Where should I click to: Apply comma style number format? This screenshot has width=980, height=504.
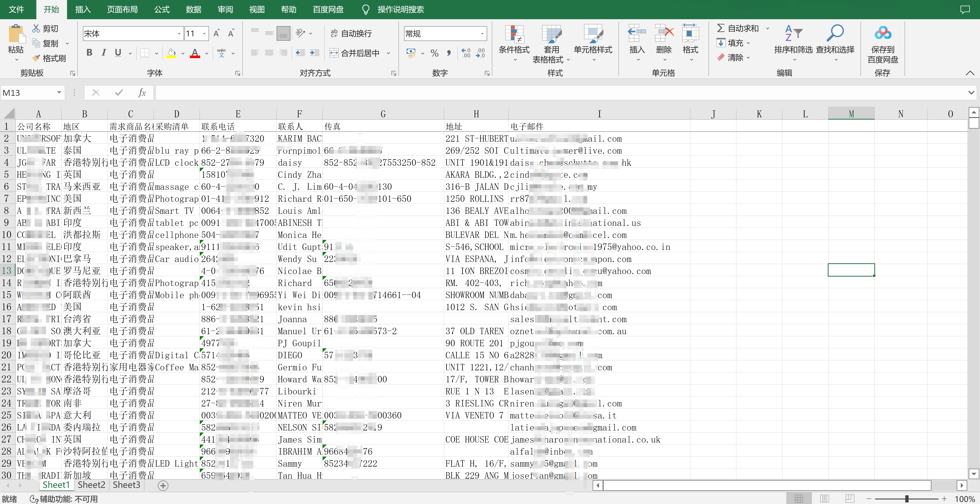(449, 53)
